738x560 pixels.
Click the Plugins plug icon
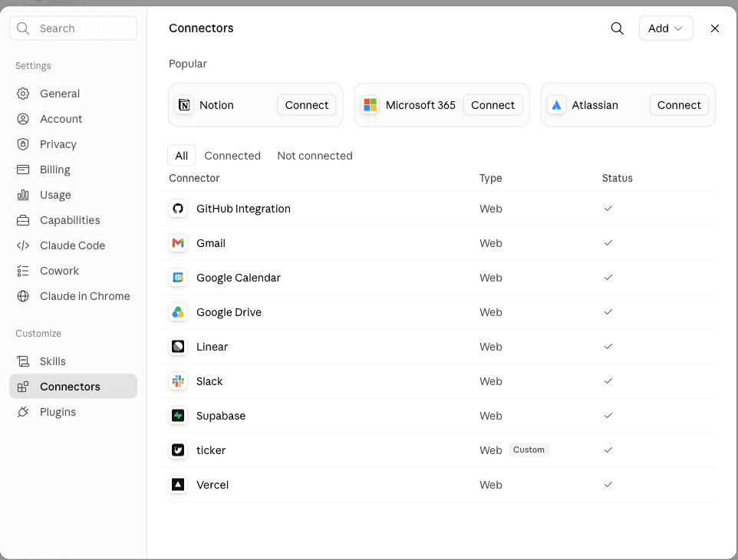(23, 412)
